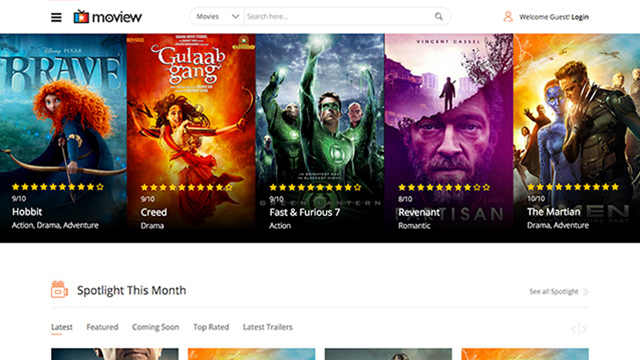Click the Spotlight camera icon

[x=59, y=289]
